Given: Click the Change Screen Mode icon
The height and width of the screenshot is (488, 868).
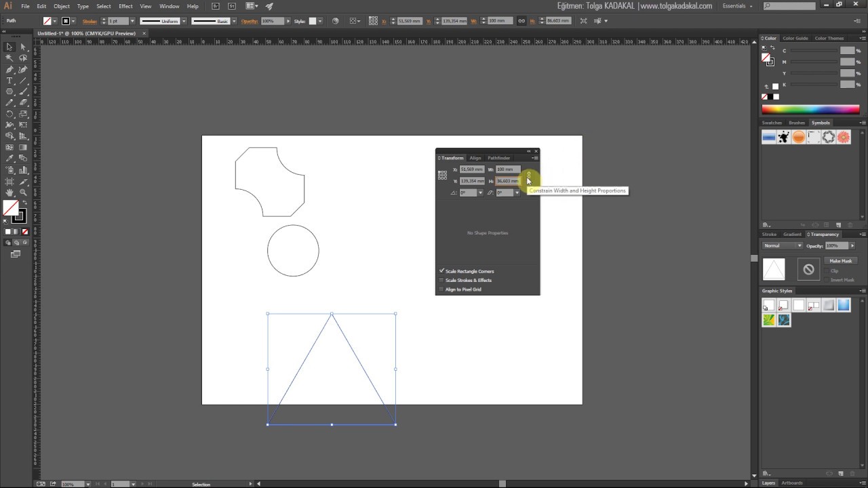Looking at the screenshot, I should (x=16, y=253).
